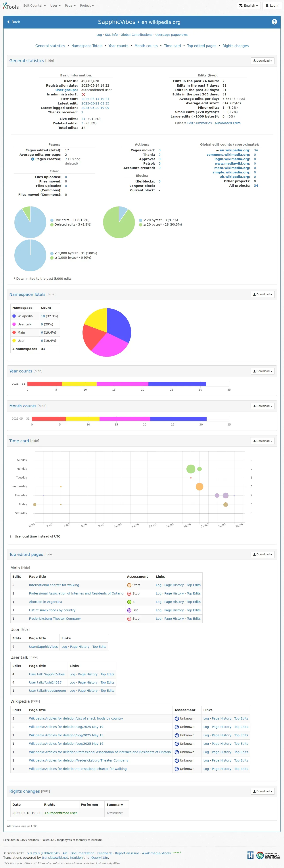The height and width of the screenshot is (868, 284).
Task: Click the List-class icon for snack foods row
Action: 129,610
